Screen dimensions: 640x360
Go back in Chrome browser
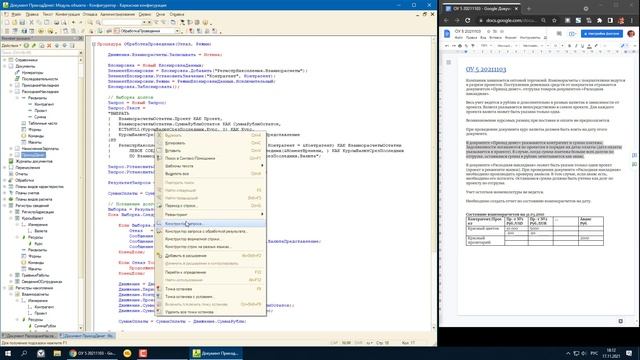coord(446,20)
